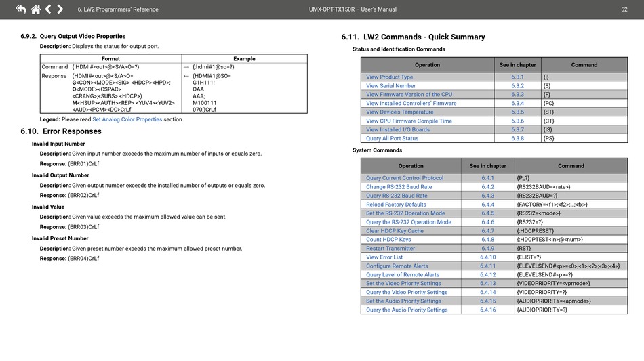This screenshot has height=361, width=644.
Task: Open Query the Audio Priority Settings link
Action: pos(407,310)
